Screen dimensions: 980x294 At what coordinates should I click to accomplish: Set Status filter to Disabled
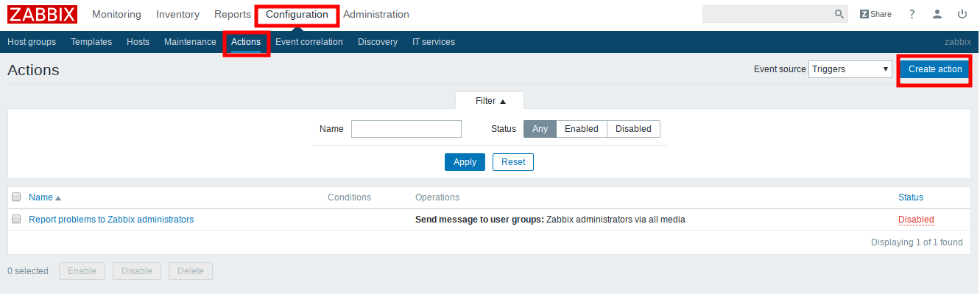[633, 129]
